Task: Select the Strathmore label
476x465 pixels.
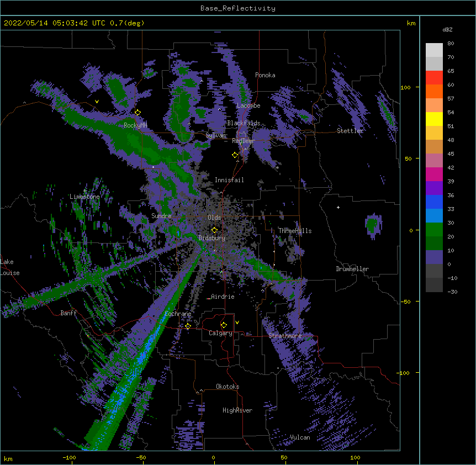Action: (285, 336)
